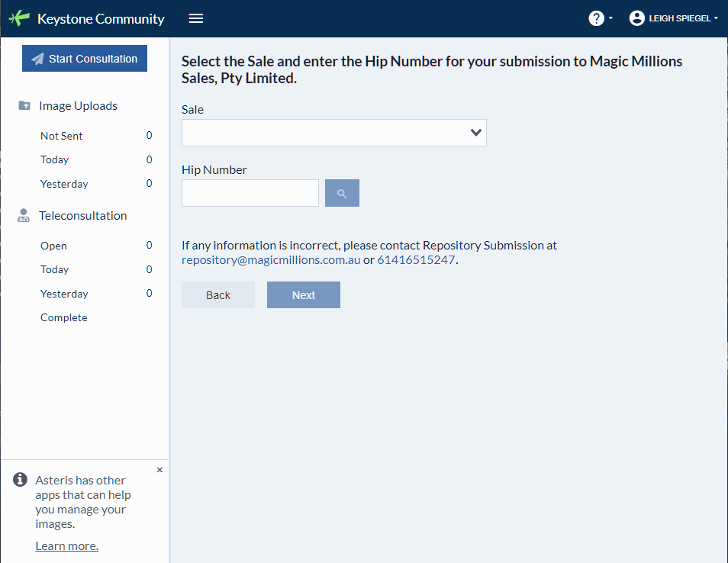The width and height of the screenshot is (728, 563).
Task: Click the Image Uploads folder icon
Action: click(x=24, y=106)
